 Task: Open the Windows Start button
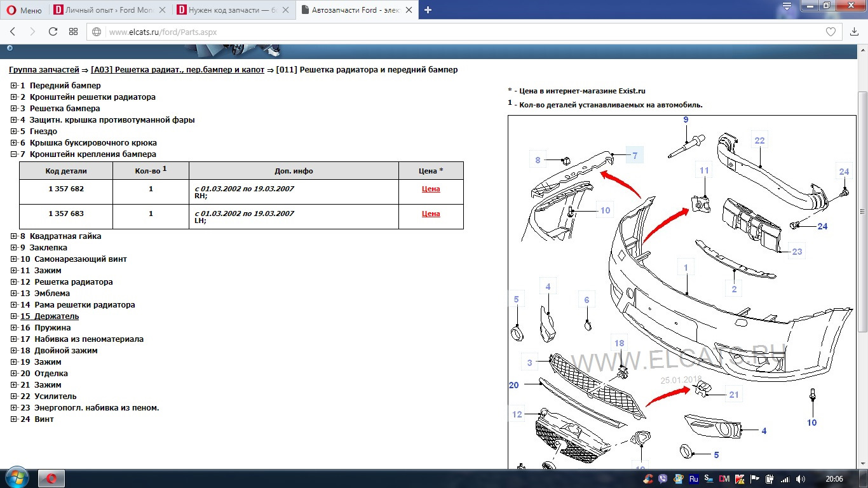(x=17, y=478)
